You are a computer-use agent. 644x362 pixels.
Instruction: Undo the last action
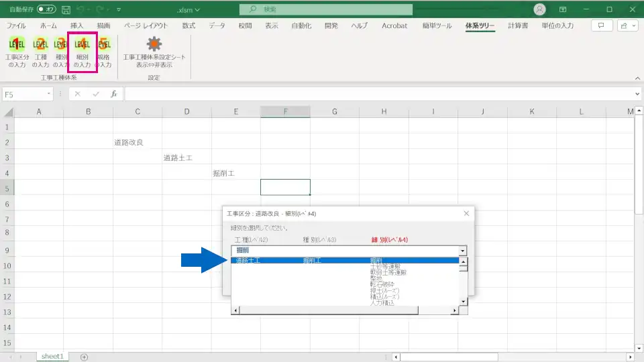point(80,9)
